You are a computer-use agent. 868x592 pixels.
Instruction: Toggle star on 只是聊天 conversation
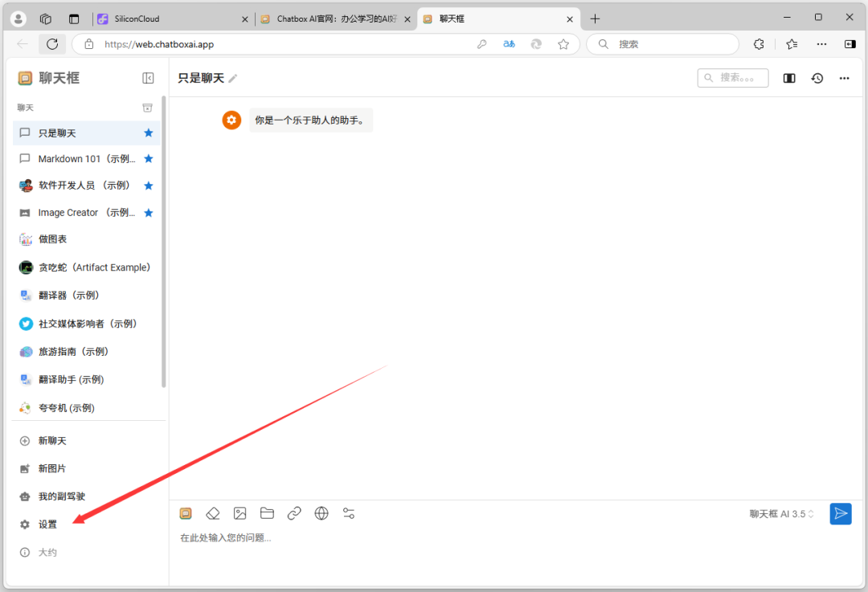pos(149,133)
